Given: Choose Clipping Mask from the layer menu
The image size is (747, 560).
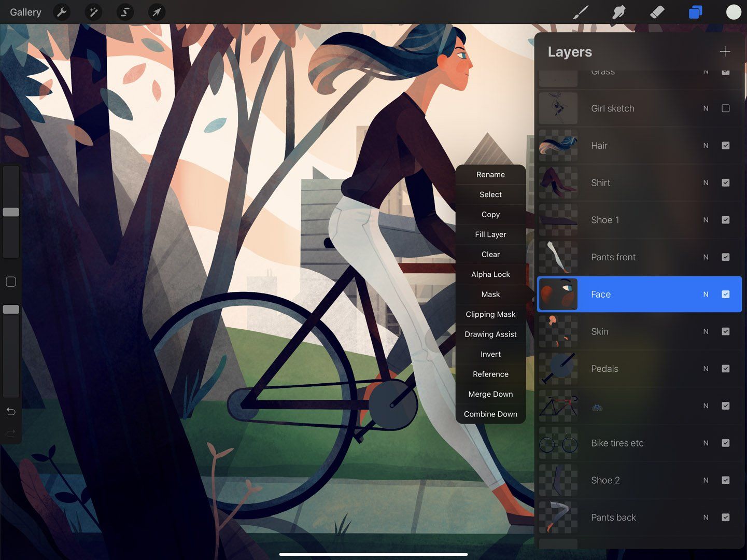Looking at the screenshot, I should 490,314.
